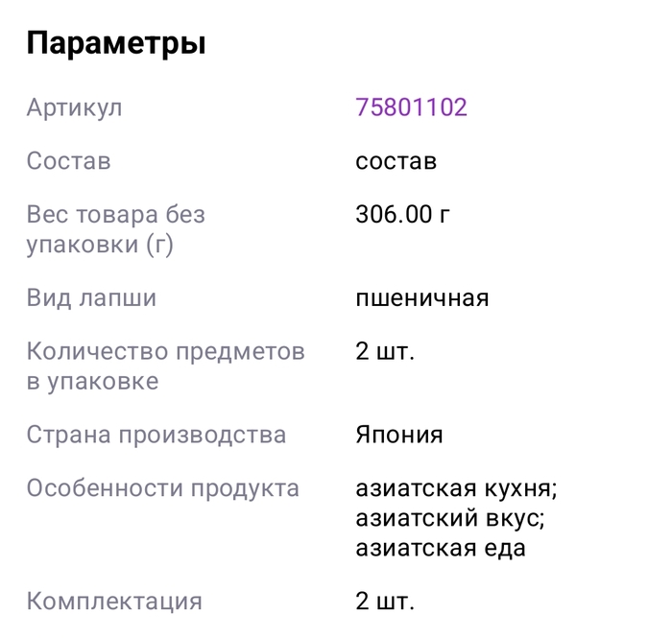Select the 'азиатский вкус;' feature
The height and width of the screenshot is (638, 672).
[448, 519]
